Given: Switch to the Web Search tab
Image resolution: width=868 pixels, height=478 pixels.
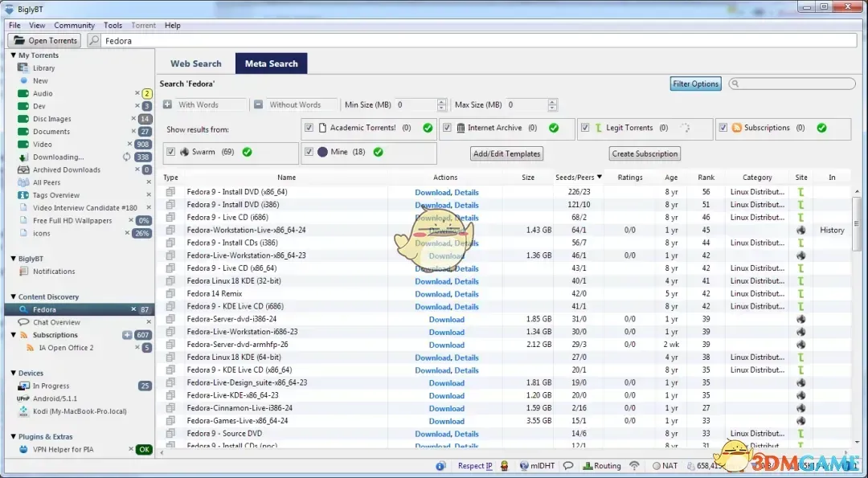Looking at the screenshot, I should pyautogui.click(x=195, y=63).
